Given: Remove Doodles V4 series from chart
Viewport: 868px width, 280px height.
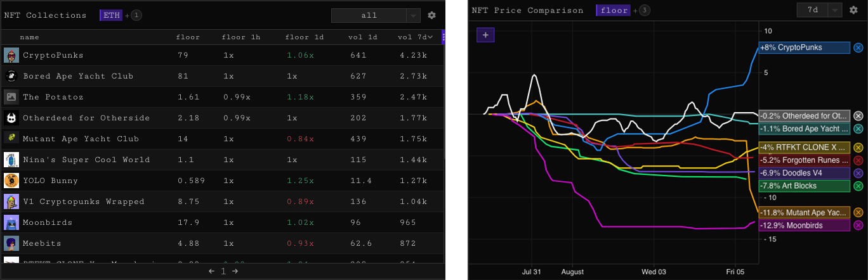Looking at the screenshot, I should [x=858, y=173].
